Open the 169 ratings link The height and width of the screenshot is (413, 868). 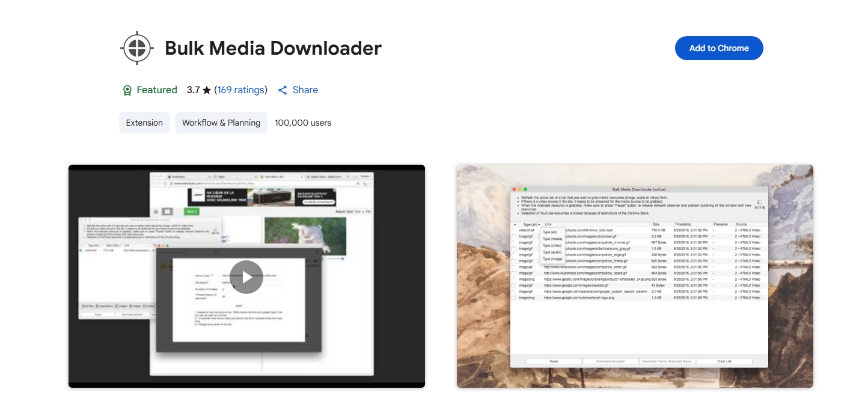[241, 90]
